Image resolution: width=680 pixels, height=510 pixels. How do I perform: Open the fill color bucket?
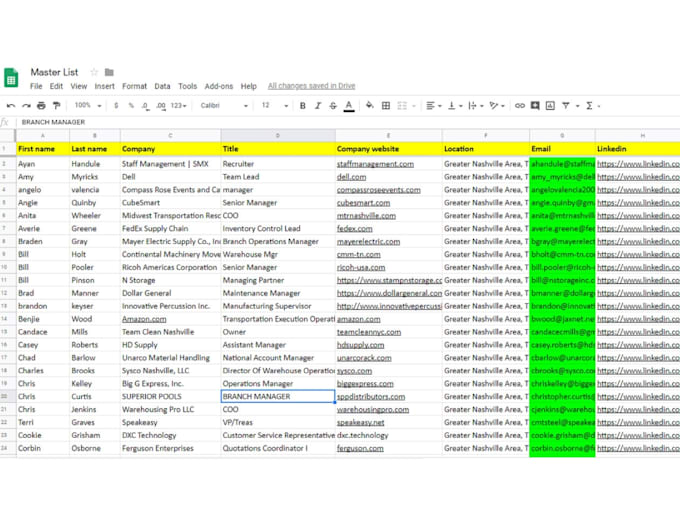[369, 105]
